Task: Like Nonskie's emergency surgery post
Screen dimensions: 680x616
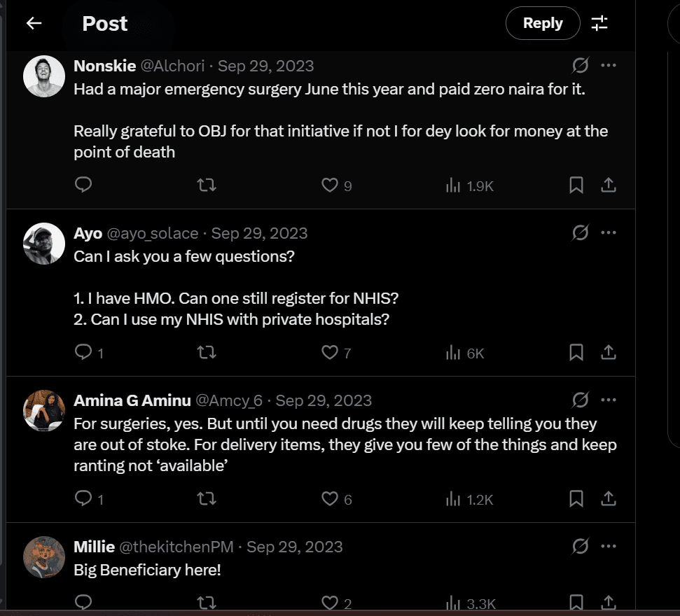Action: (330, 185)
